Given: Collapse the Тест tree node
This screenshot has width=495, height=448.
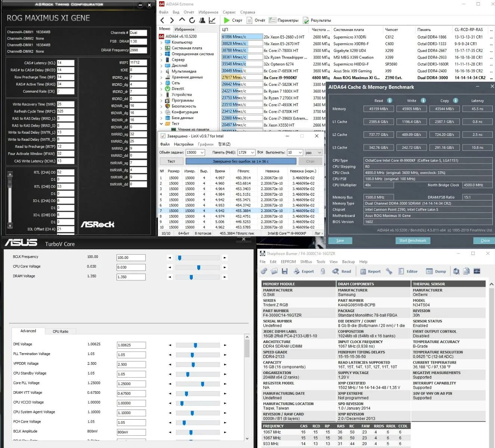Looking at the screenshot, I should click(x=161, y=124).
